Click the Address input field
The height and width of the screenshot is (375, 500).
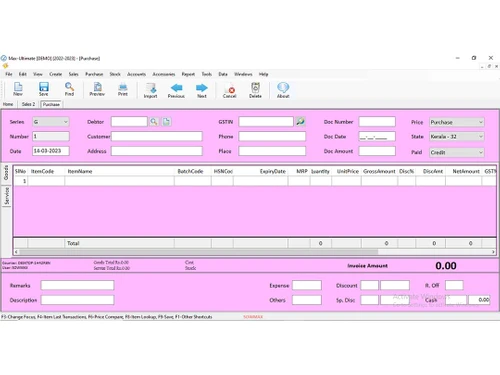click(x=157, y=151)
